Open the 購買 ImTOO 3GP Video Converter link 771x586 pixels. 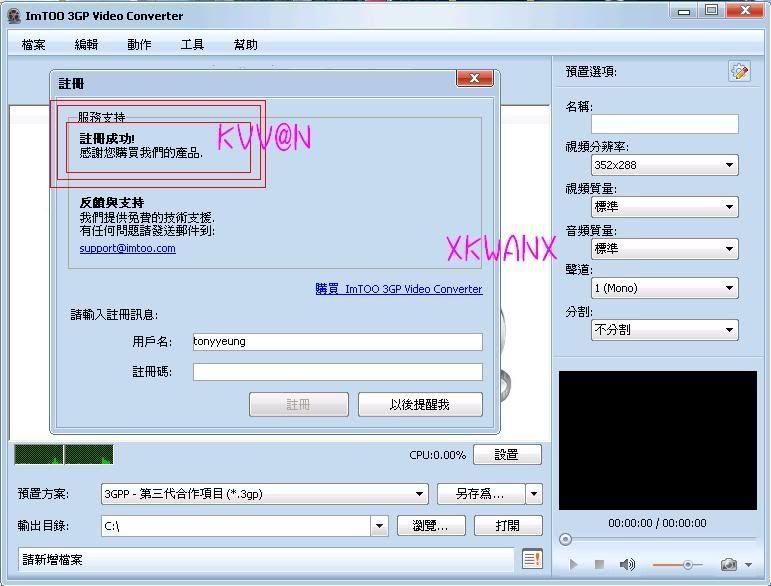click(x=399, y=289)
